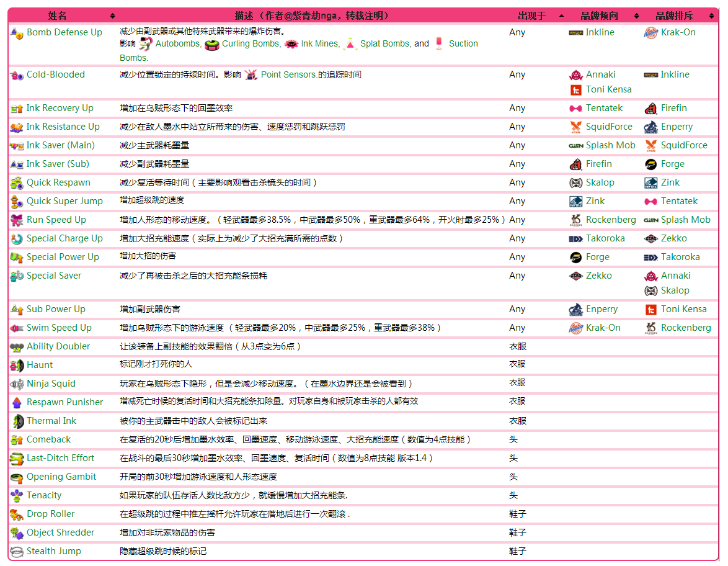Click the Cold-Blooded ability icon
The image size is (728, 566).
tap(17, 75)
